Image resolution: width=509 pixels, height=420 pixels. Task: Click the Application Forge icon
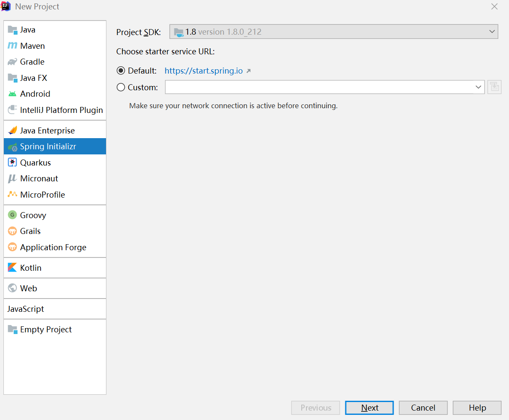click(x=12, y=247)
